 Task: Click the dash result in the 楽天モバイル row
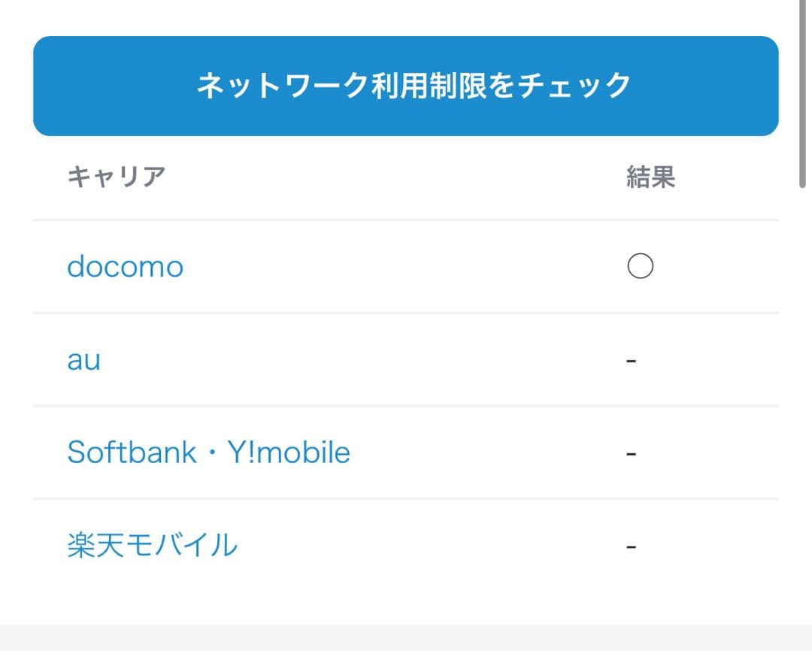[x=632, y=547]
